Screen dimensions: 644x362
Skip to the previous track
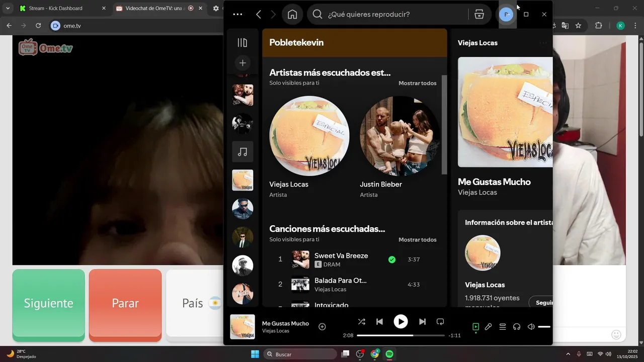click(x=380, y=322)
